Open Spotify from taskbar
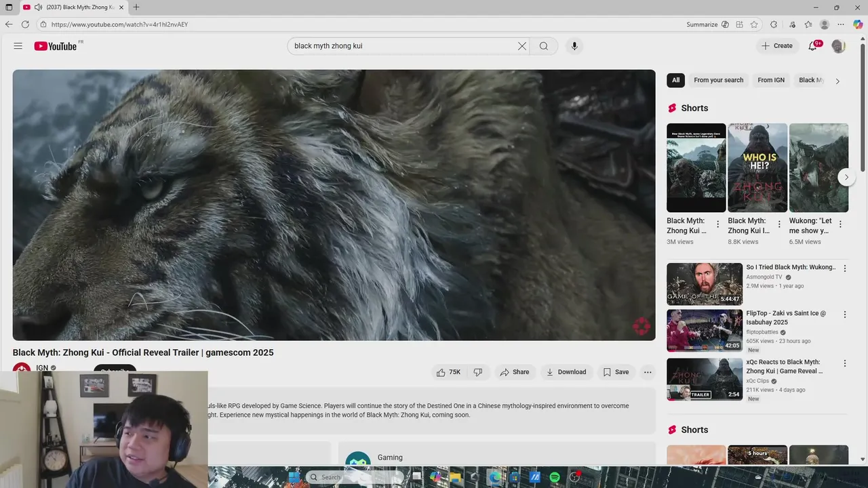Viewport: 868px width, 488px height. pos(555,477)
